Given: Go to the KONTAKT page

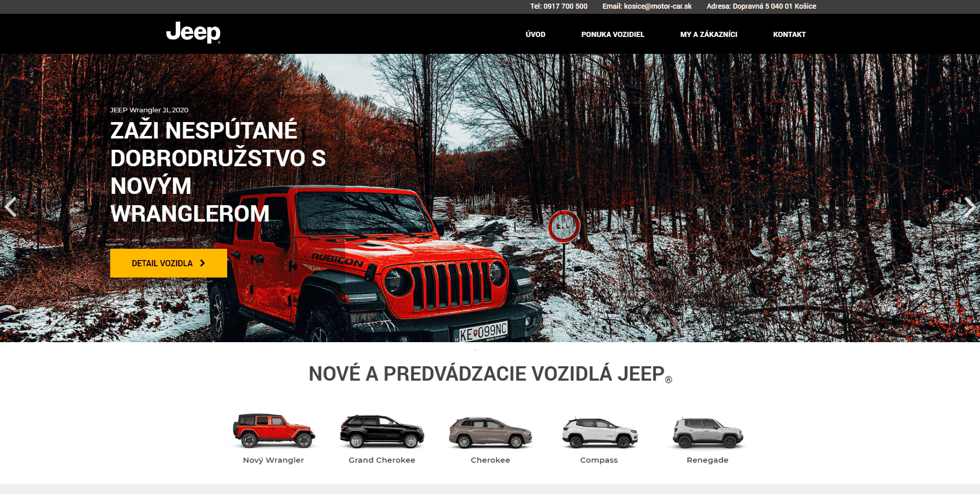Looking at the screenshot, I should 789,34.
